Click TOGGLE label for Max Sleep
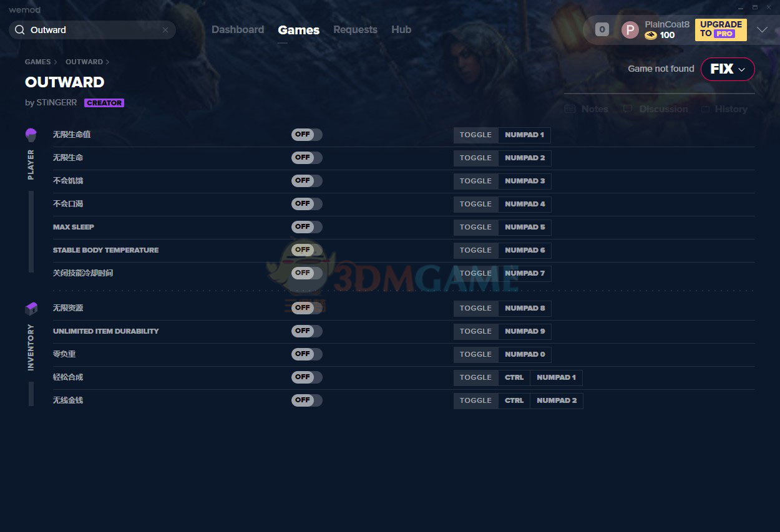 [x=475, y=227]
